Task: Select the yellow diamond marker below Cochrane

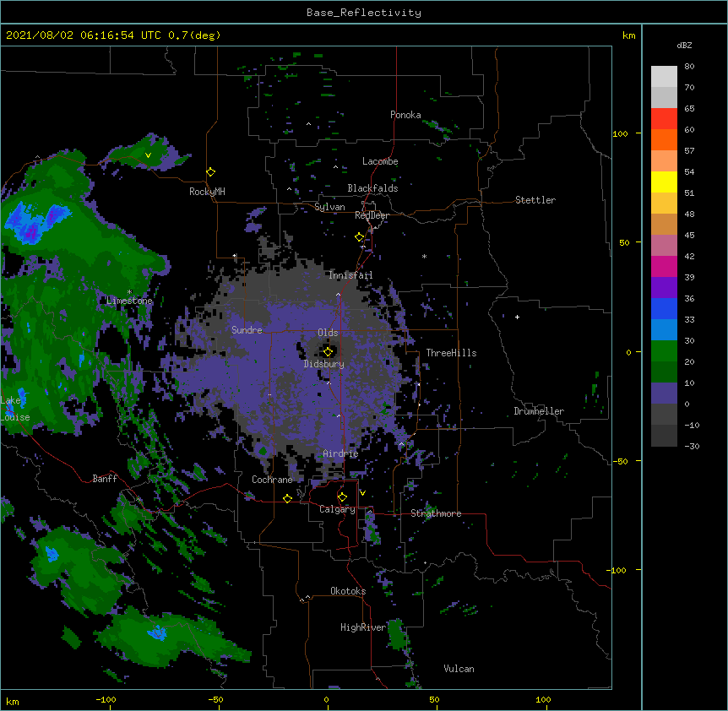Action: 287,498
